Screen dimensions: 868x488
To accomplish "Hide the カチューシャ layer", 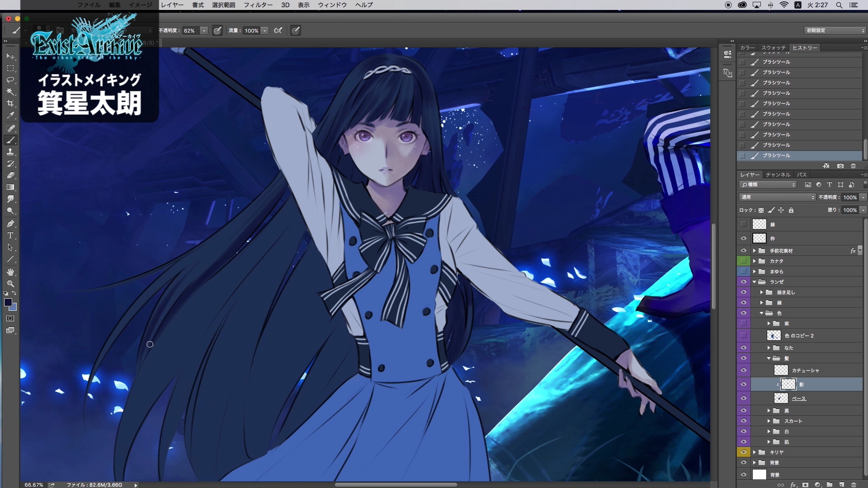I will pos(743,370).
